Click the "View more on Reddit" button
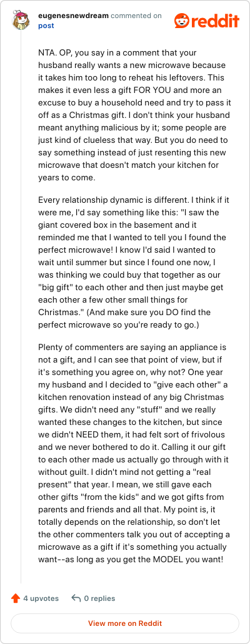The image size is (250, 644). (x=125, y=623)
